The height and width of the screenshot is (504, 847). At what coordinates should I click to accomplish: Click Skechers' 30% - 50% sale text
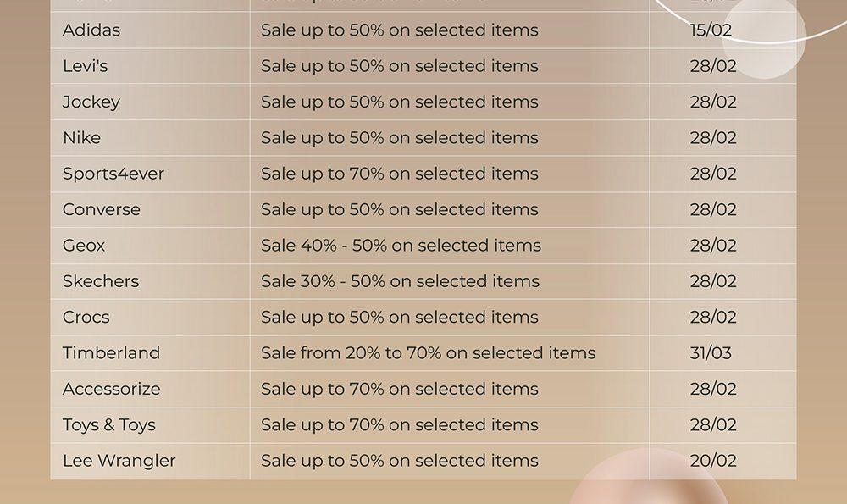pos(401,281)
